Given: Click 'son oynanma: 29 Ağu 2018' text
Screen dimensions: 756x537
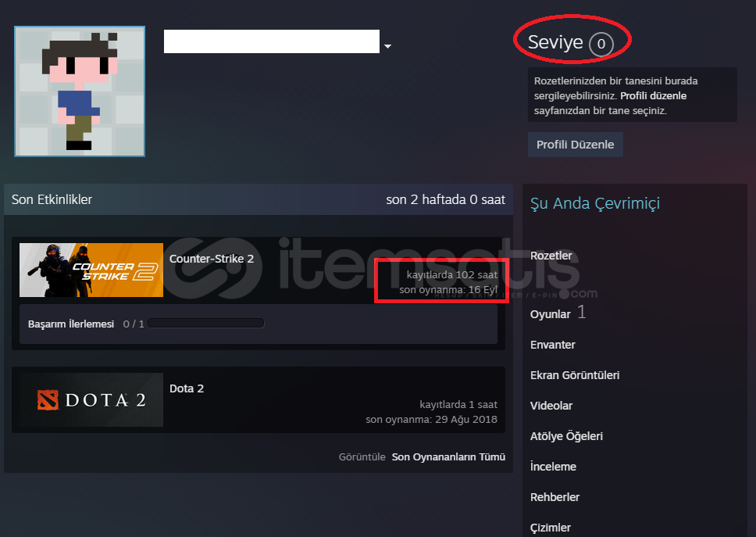Looking at the screenshot, I should point(432,419).
